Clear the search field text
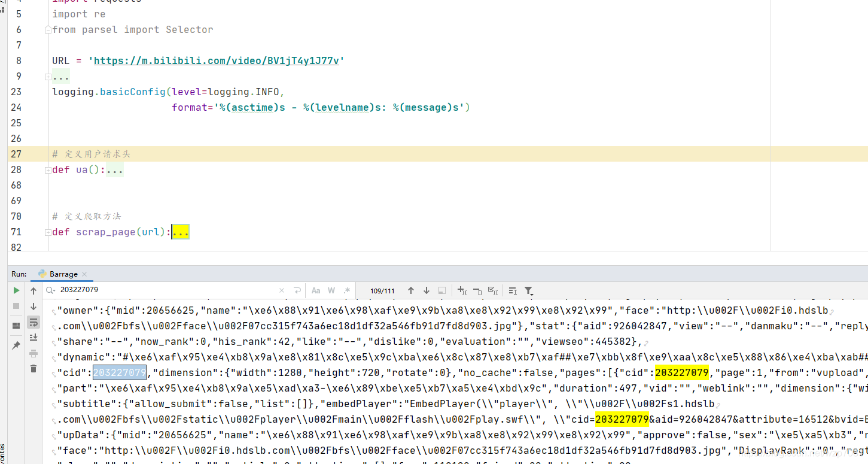 282,290
